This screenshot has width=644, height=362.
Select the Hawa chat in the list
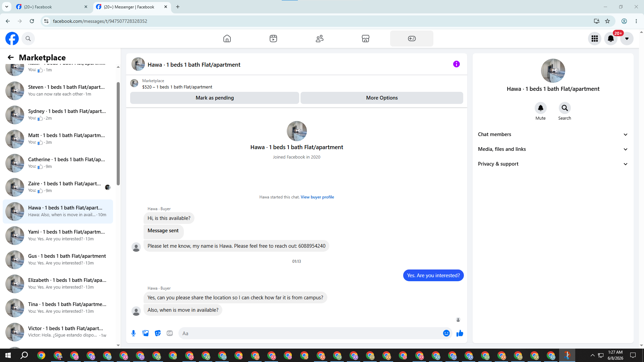click(58, 211)
